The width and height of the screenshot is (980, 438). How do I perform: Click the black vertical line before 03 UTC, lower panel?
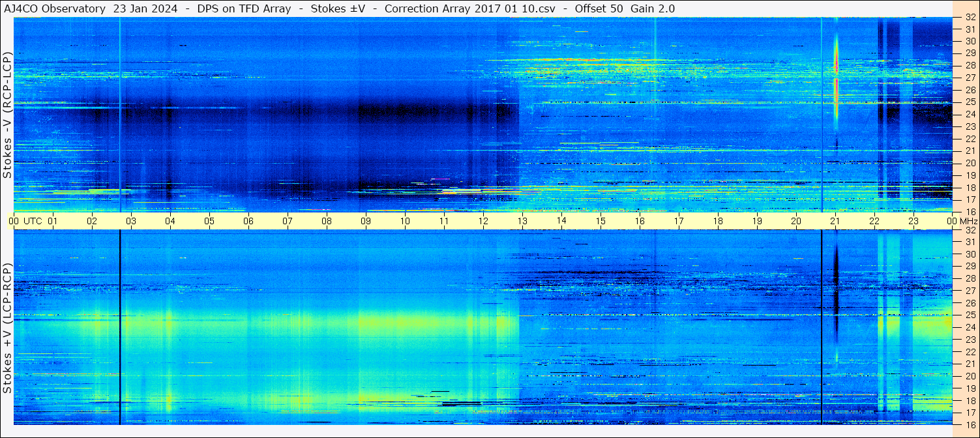120,327
